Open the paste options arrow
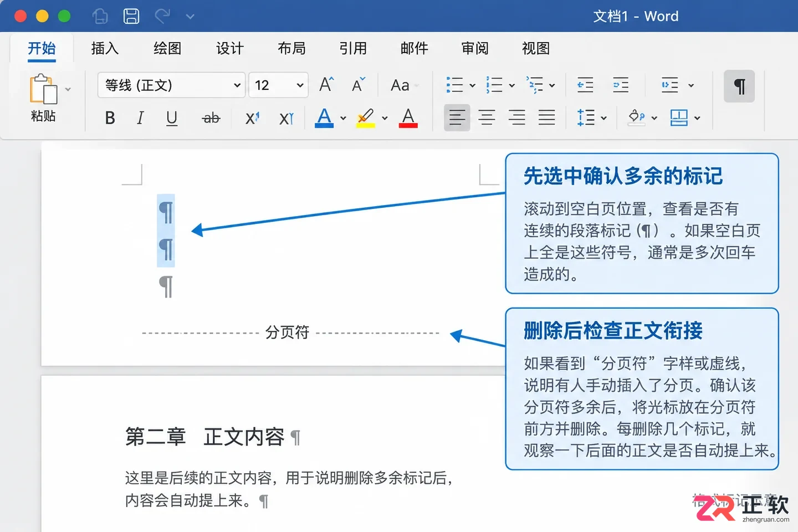The height and width of the screenshot is (532, 798). click(x=68, y=89)
